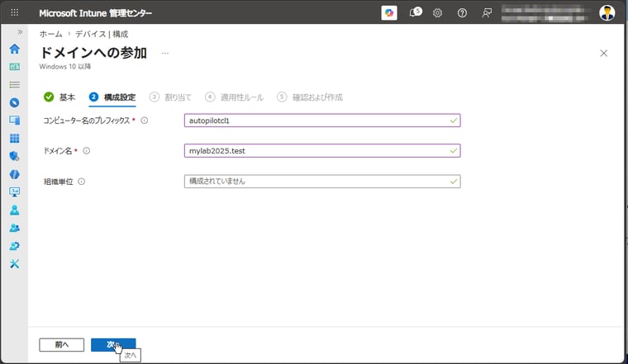
Task: Select the 割り当て step tab
Action: tap(170, 97)
